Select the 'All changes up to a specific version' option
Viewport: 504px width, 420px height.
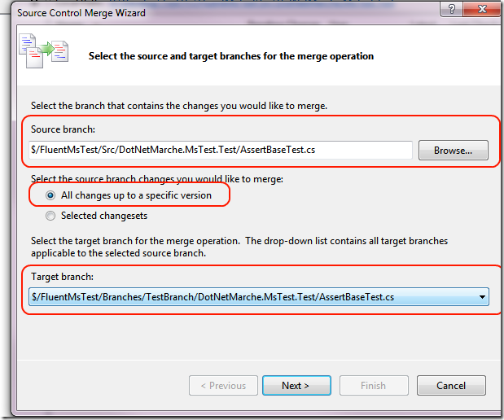click(52, 195)
